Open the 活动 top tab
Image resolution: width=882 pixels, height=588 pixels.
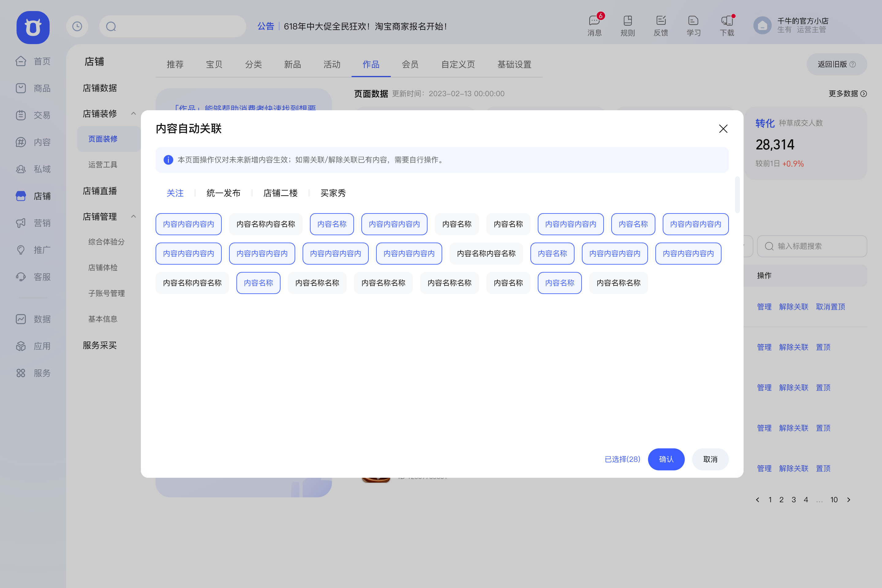[x=332, y=65]
